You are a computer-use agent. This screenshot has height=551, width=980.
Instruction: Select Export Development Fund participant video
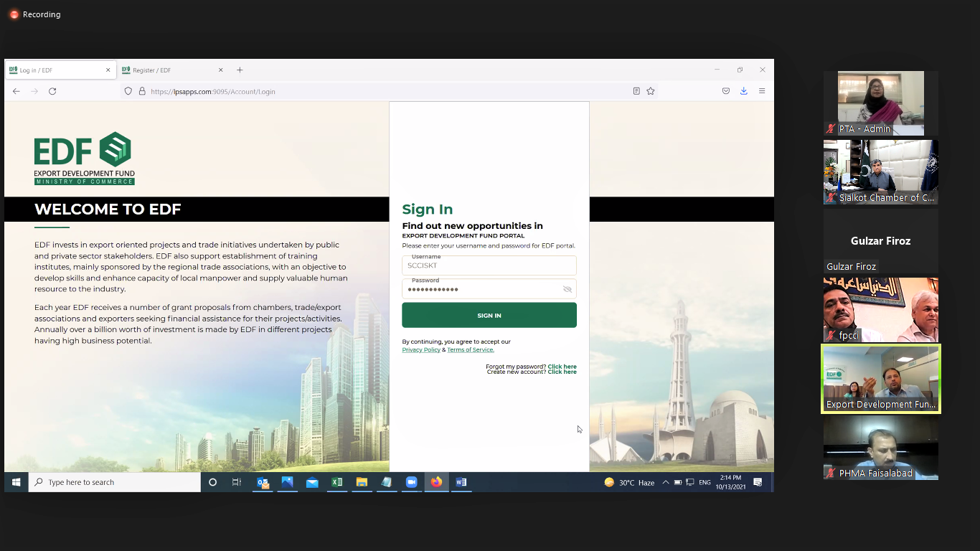881,379
